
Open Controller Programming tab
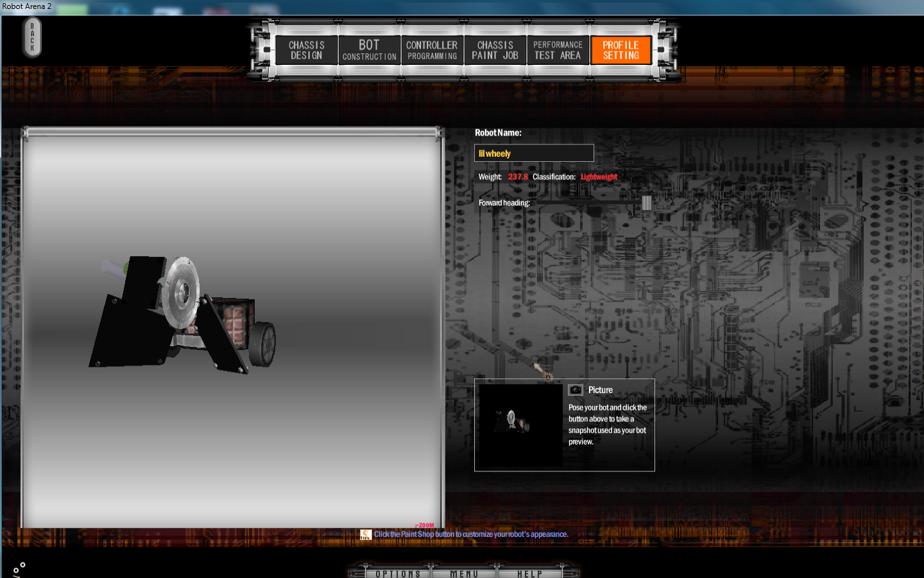click(432, 50)
